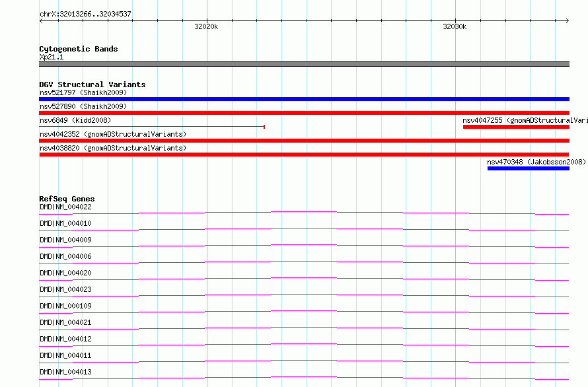Select the magenta NM_004013 intron line
588x387 pixels.
pyautogui.click(x=304, y=377)
